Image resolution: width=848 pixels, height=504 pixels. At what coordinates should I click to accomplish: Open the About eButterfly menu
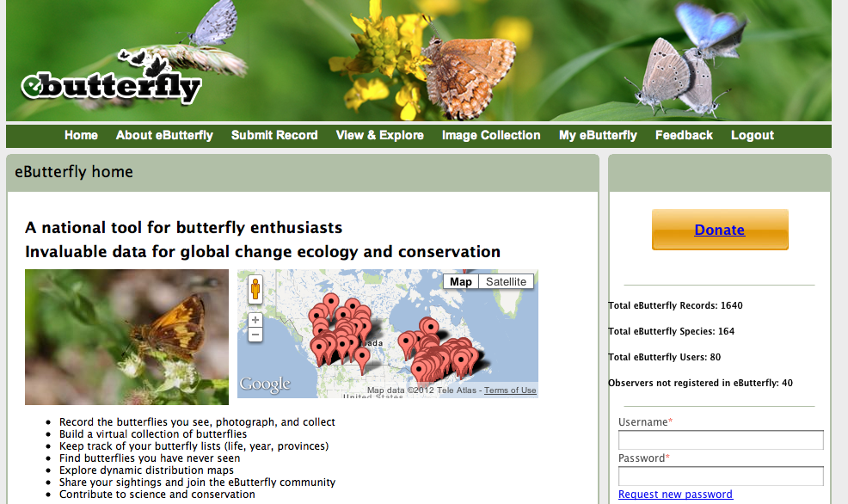164,135
